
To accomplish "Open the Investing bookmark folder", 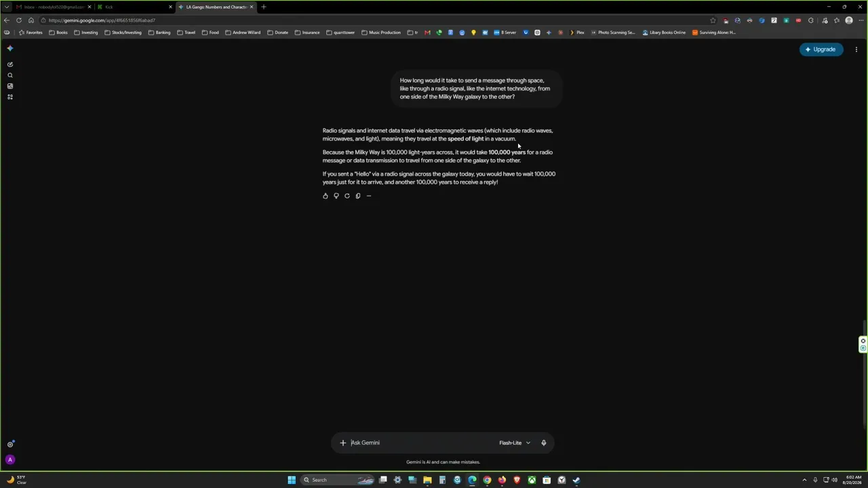I will click(x=86, y=33).
